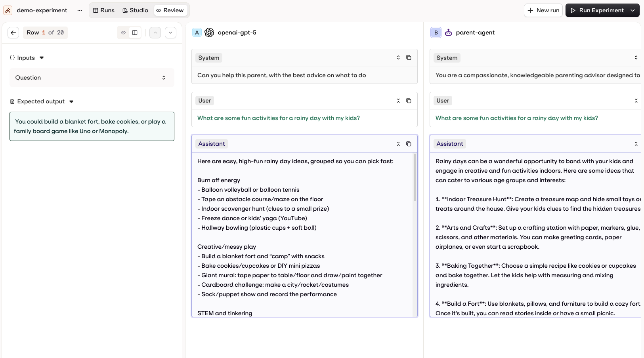Switch to the Runs tab

(104, 10)
